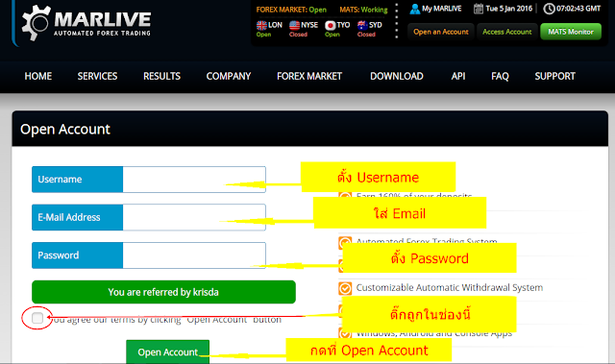Click the TYO Japan flag icon
Viewport: 615px width, 364px height.
[331, 26]
